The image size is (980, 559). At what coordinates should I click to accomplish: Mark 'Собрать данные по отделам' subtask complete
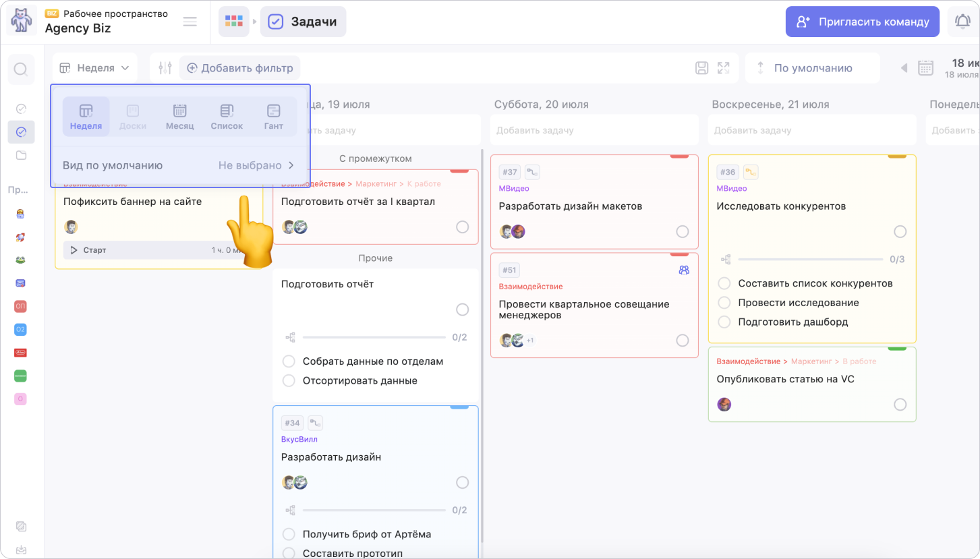(289, 361)
